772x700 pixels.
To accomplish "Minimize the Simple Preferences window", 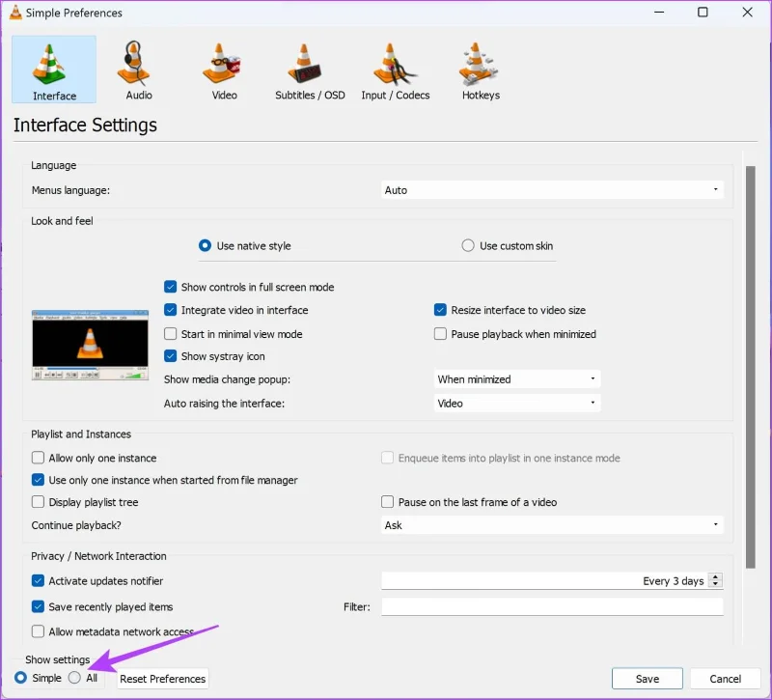I will (x=659, y=13).
